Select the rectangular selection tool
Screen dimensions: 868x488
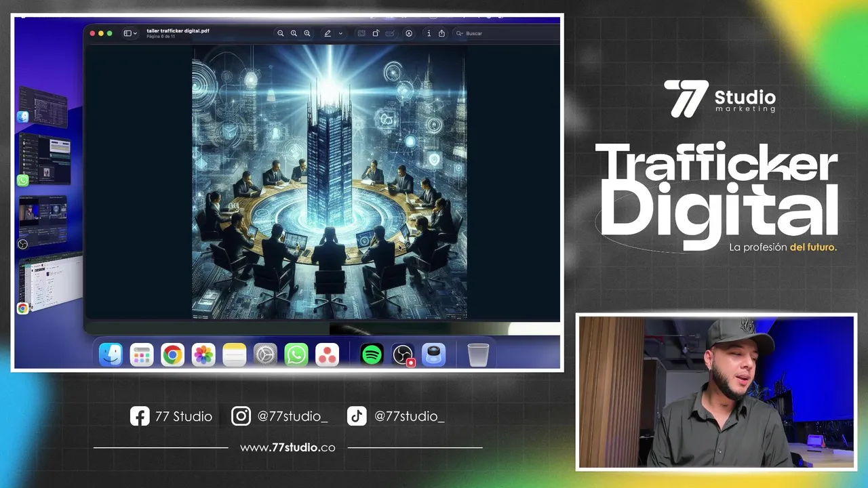click(x=361, y=33)
